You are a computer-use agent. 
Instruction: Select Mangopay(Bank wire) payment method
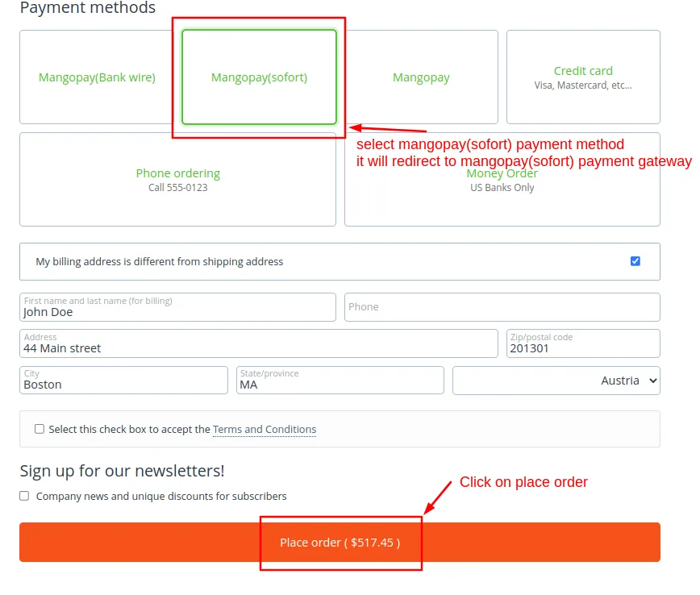pyautogui.click(x=97, y=77)
